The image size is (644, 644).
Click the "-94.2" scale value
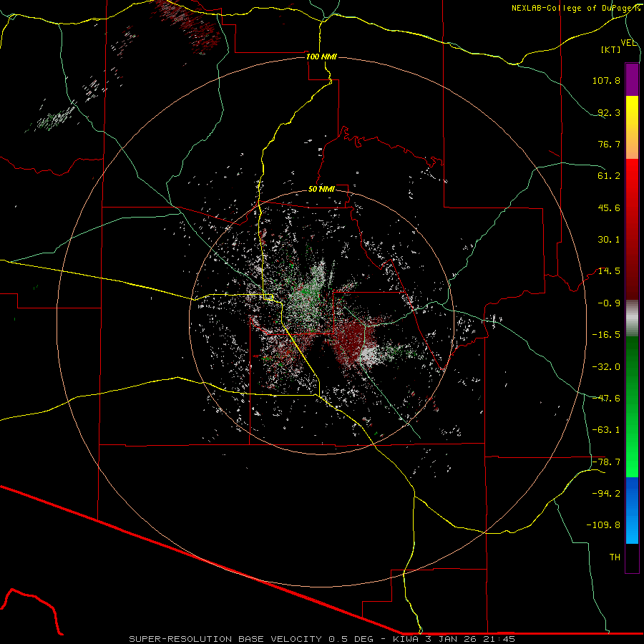(x=606, y=494)
